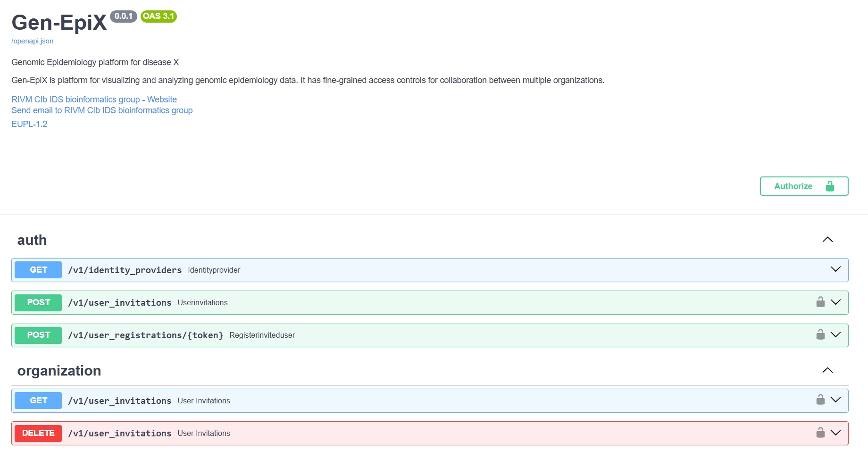Click the padlock on DELETE /v1/user_invitations
Viewport: 868px width, 451px height.
[820, 433]
